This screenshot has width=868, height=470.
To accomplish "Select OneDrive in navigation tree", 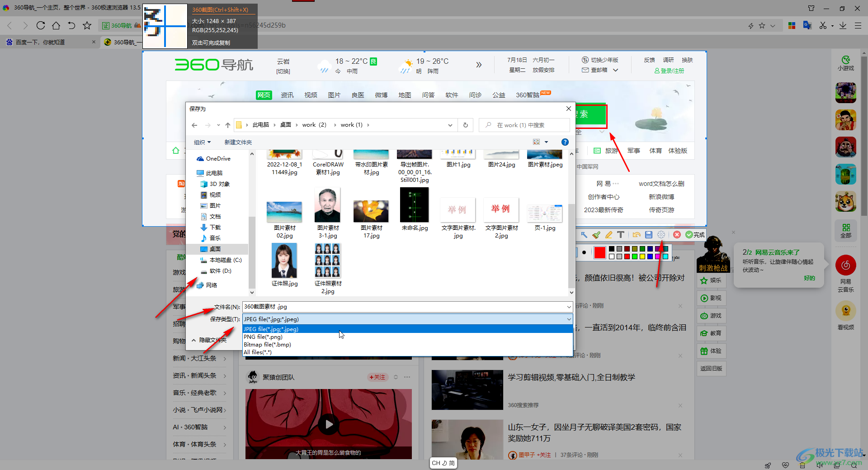I will [x=214, y=159].
